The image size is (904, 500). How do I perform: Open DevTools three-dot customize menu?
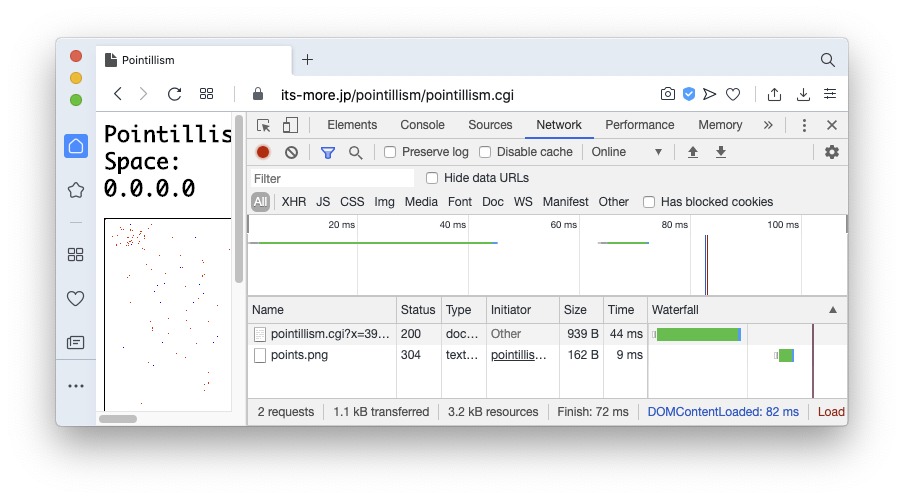click(804, 125)
